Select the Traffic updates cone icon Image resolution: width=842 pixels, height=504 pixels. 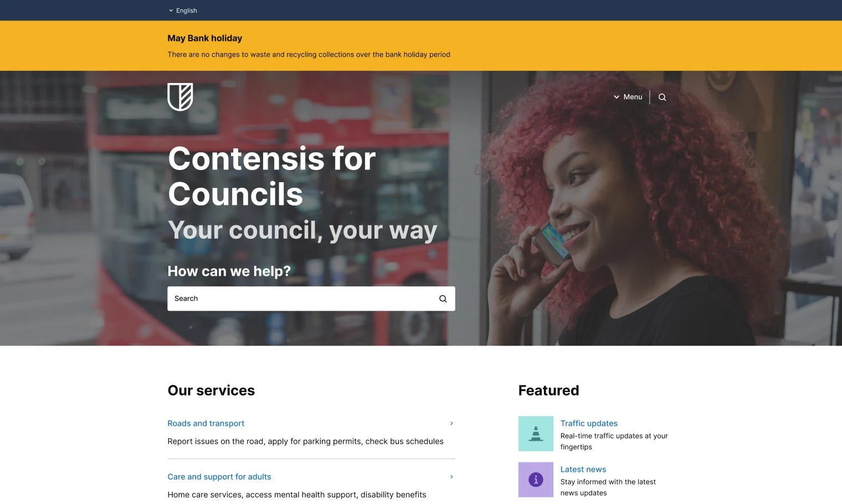pyautogui.click(x=535, y=433)
